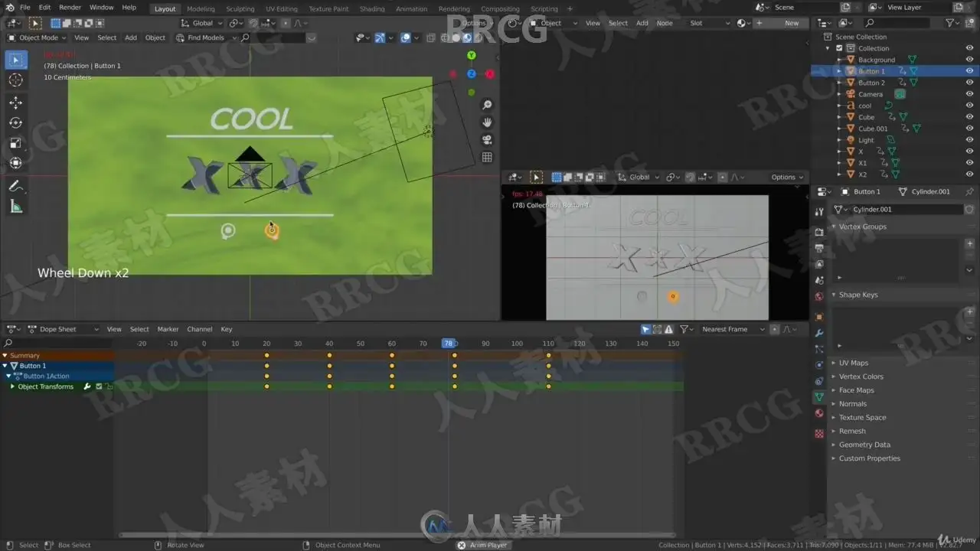Expand the UV Maps panel
Image resolution: width=980 pixels, height=551 pixels.
tap(853, 363)
